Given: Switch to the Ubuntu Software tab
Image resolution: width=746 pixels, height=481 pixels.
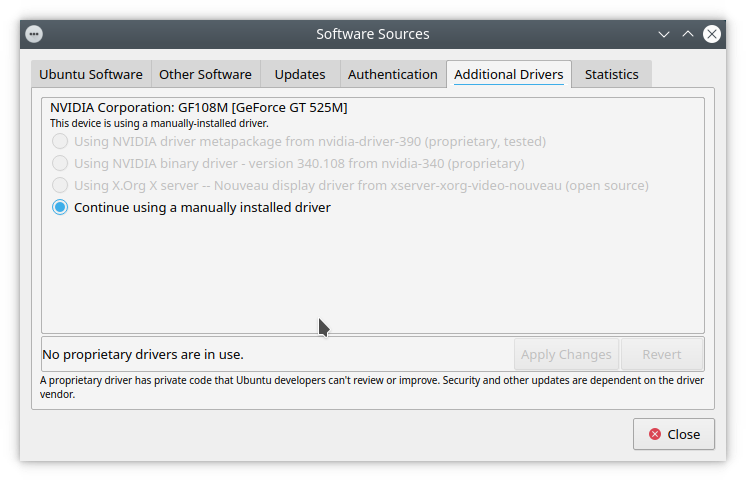Looking at the screenshot, I should pyautogui.click(x=91, y=74).
